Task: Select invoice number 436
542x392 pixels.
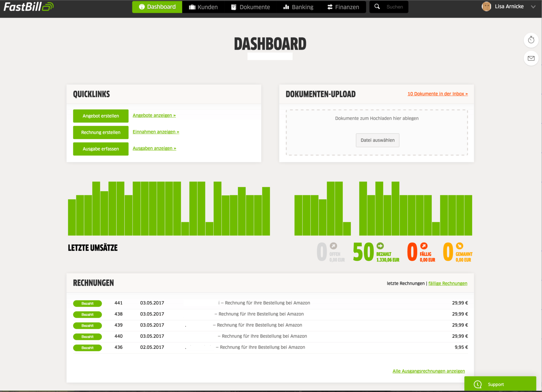Action: [x=119, y=347]
